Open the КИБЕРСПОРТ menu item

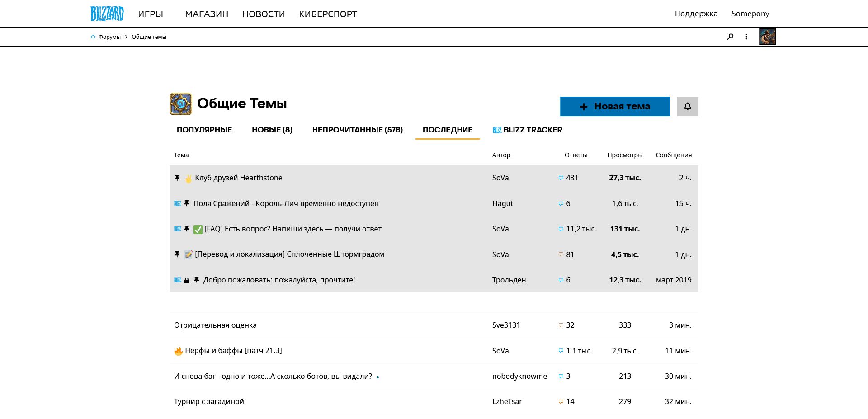point(328,14)
